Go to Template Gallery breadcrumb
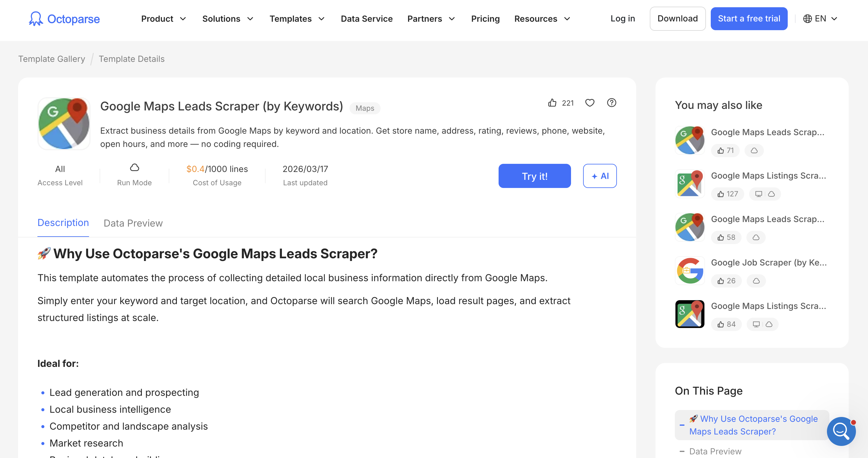Screen dimensions: 868x458 pos(52,59)
